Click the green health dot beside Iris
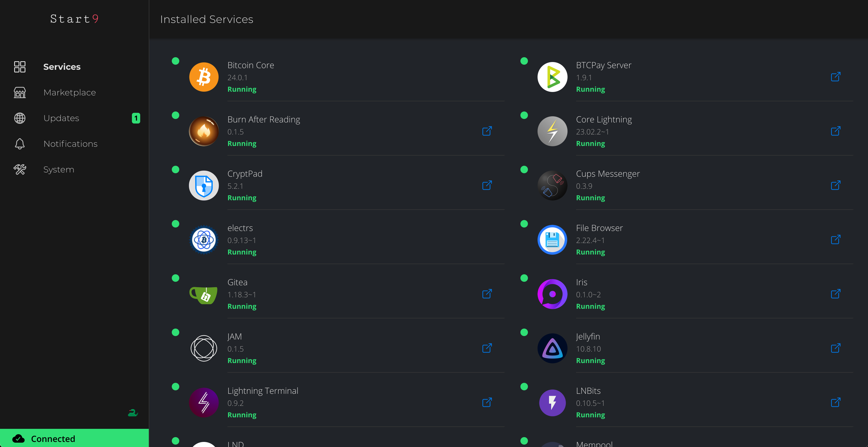This screenshot has width=868, height=447. tap(524, 278)
